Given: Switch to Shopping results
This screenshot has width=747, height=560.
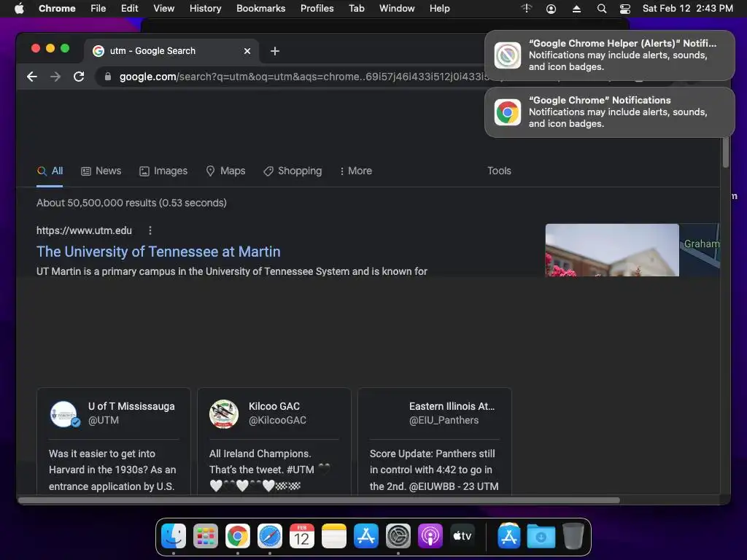Looking at the screenshot, I should click(293, 171).
